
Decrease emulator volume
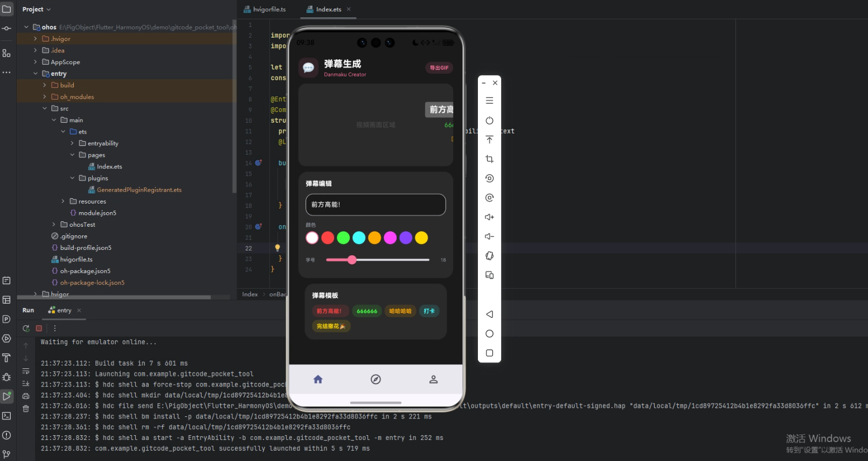tap(489, 236)
